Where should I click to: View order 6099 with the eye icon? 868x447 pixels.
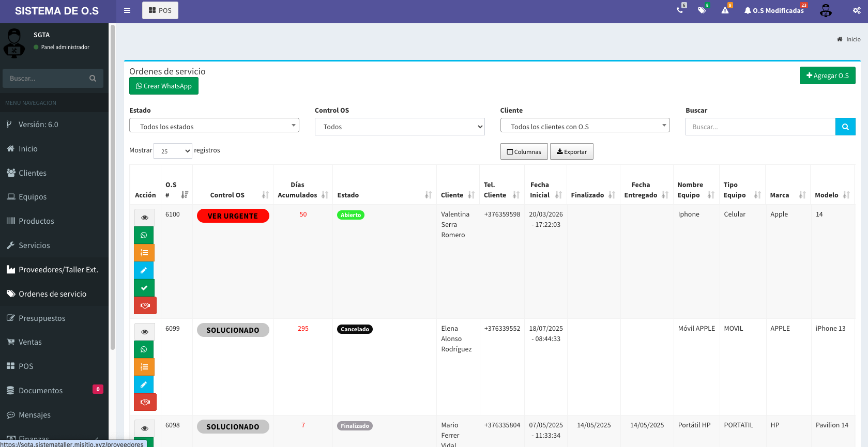click(145, 332)
